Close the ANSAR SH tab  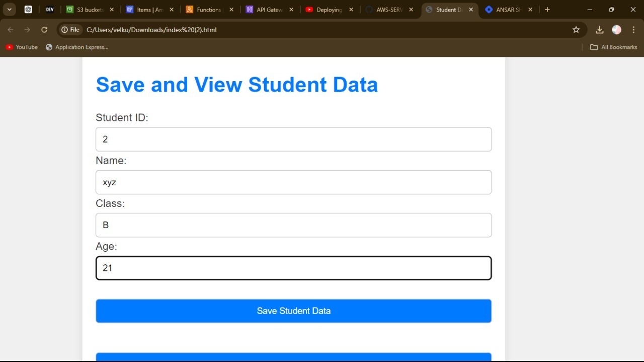pos(530,10)
